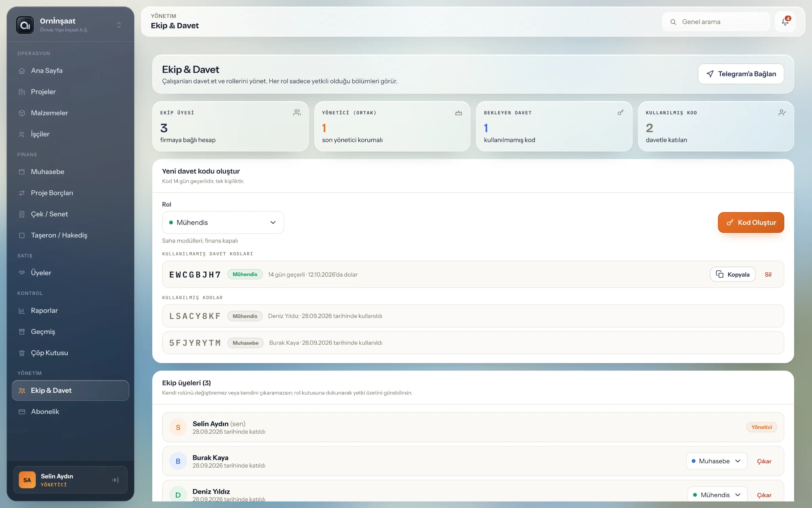Click the Orninşaat logo icon
Viewport: 812px width, 508px height.
pos(25,25)
